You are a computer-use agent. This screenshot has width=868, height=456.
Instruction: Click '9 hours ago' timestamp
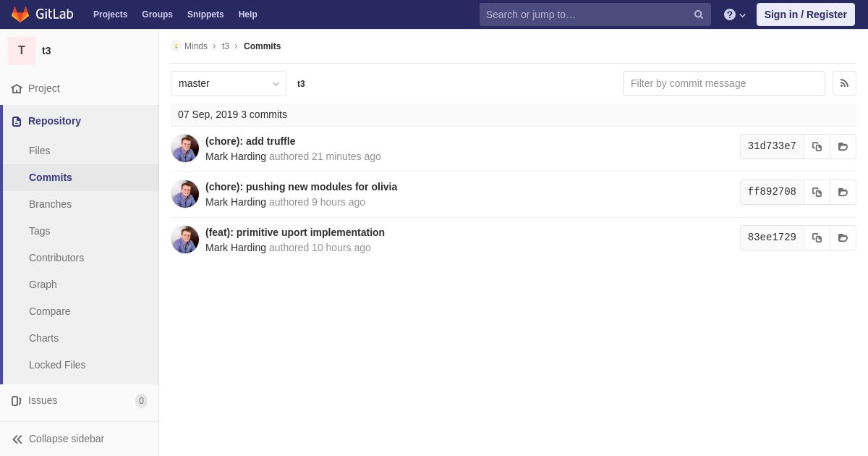(339, 202)
